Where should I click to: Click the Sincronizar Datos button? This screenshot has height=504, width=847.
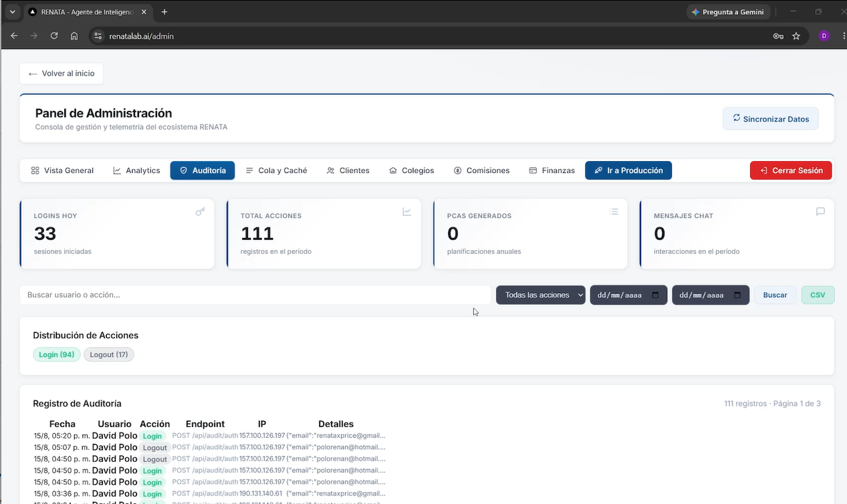(x=771, y=119)
